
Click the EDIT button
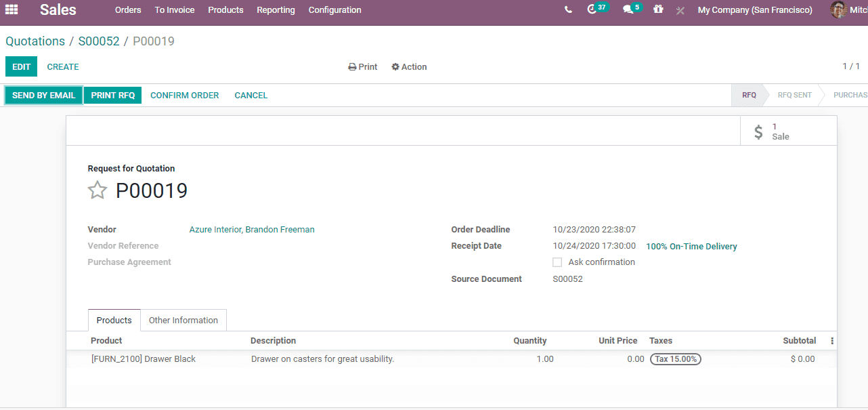[22, 67]
